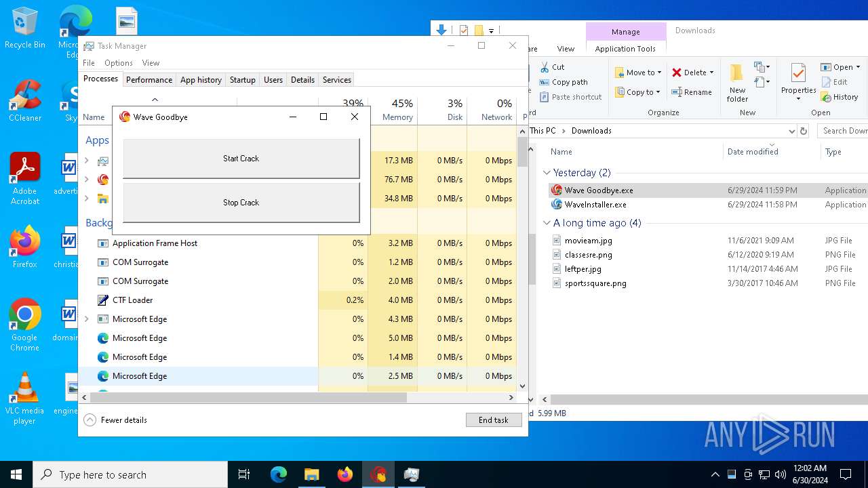Click Fewer details in Task Manager
This screenshot has width=868, height=488.
pos(115,420)
